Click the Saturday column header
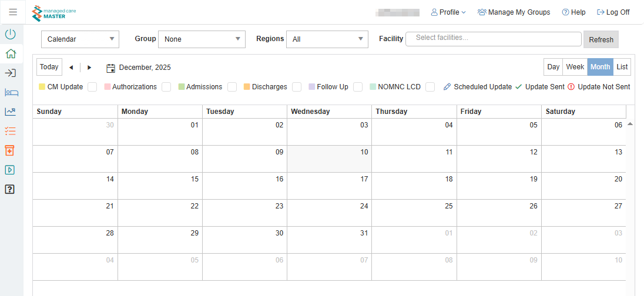 [x=583, y=112]
